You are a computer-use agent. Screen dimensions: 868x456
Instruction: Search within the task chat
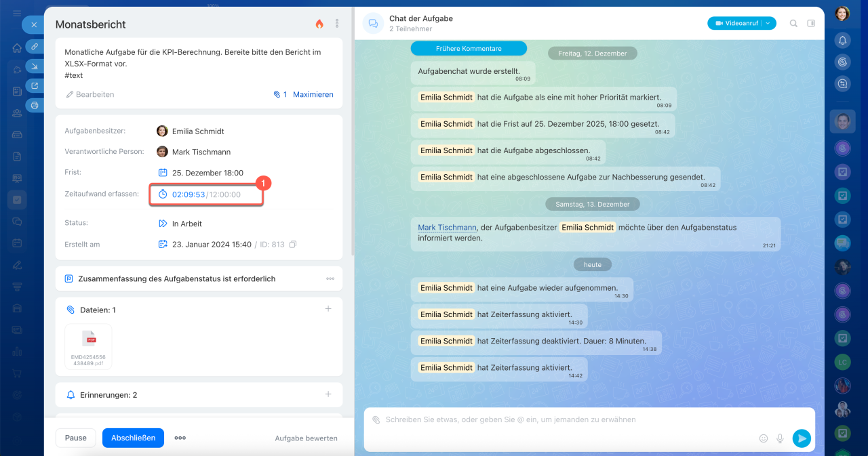[793, 23]
